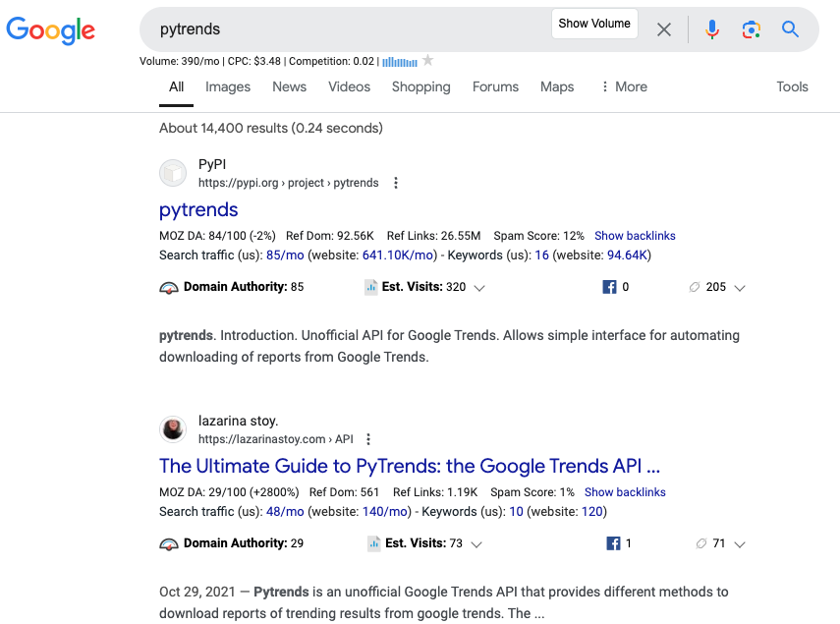The width and height of the screenshot is (840, 624).
Task: Expand the Est. Visits 73 chevron
Action: tap(476, 544)
